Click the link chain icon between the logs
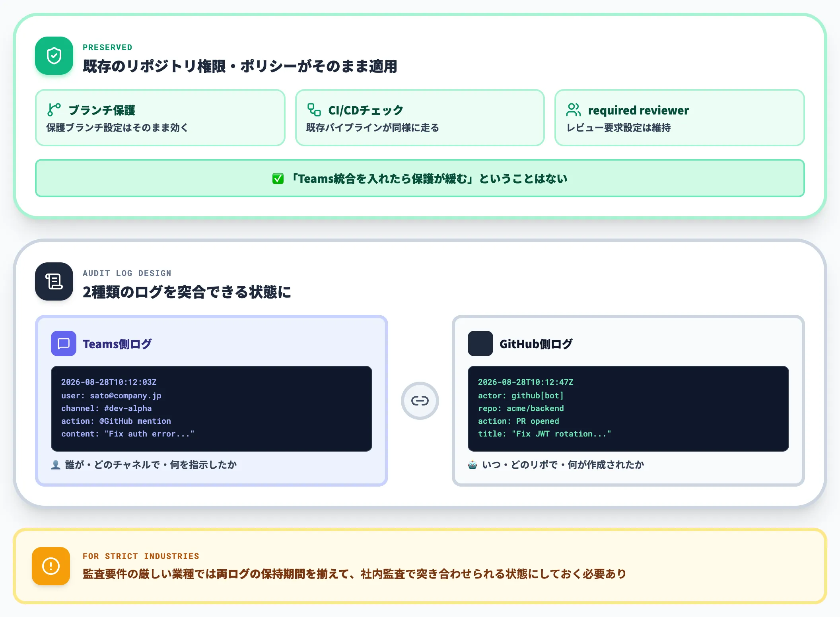The height and width of the screenshot is (617, 840). click(x=420, y=401)
